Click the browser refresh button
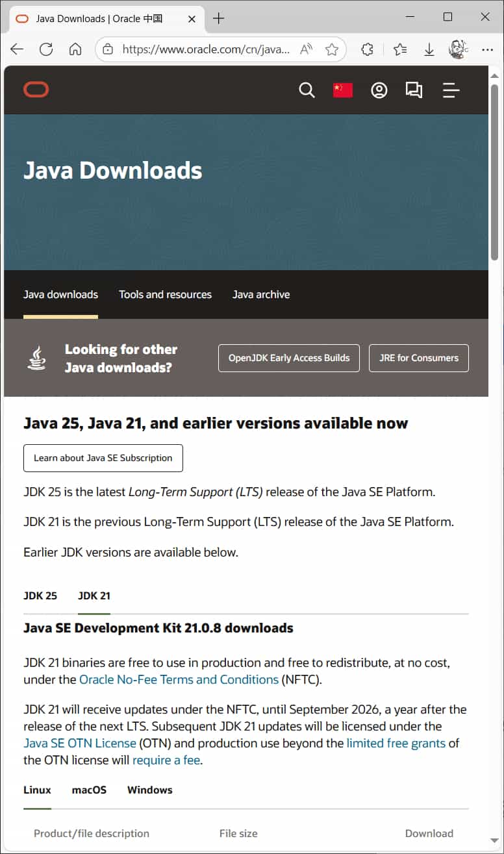This screenshot has width=504, height=854. tap(46, 49)
